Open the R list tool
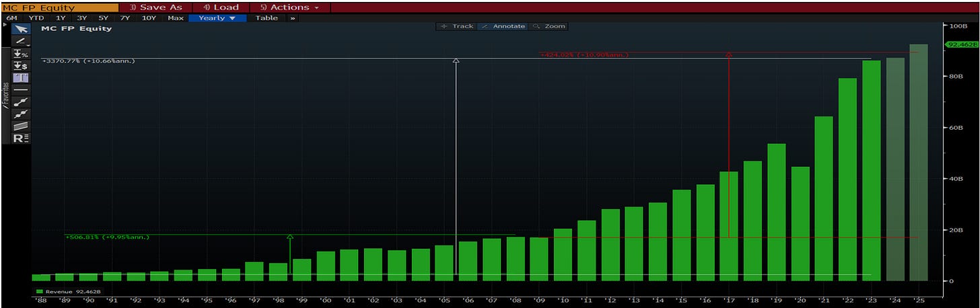 tap(21, 138)
